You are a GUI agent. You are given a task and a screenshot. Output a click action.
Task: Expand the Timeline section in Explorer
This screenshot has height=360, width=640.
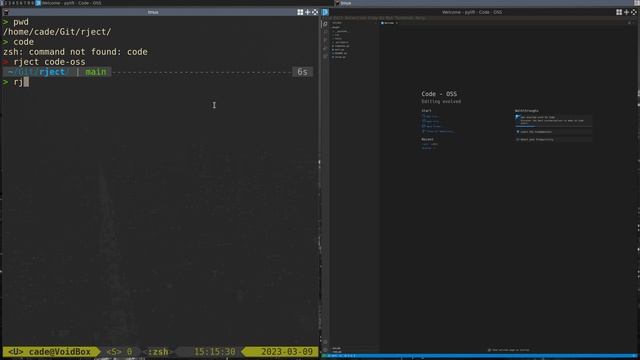tap(353, 351)
